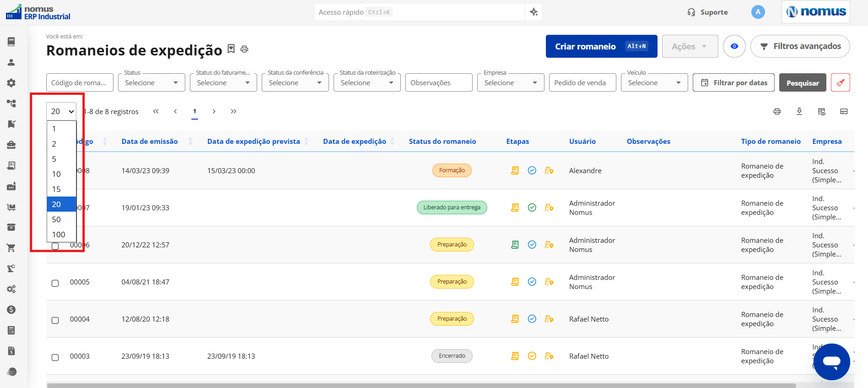Image resolution: width=868 pixels, height=388 pixels.
Task: Open the briefcase sidebar icon
Action: 11,145
